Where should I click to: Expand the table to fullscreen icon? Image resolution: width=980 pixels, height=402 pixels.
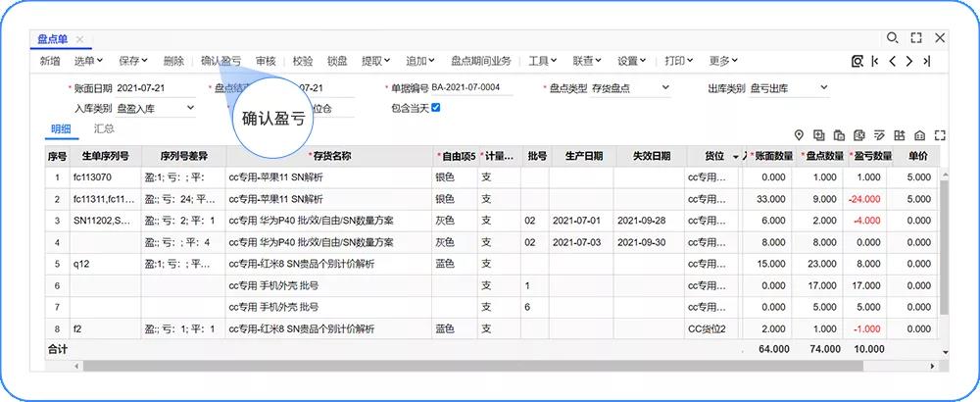[x=941, y=135]
